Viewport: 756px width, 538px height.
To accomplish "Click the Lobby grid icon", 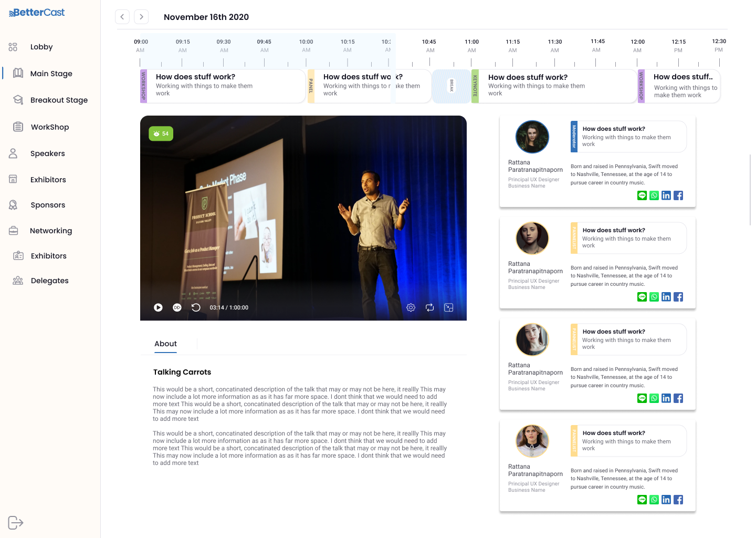I will pos(13,47).
